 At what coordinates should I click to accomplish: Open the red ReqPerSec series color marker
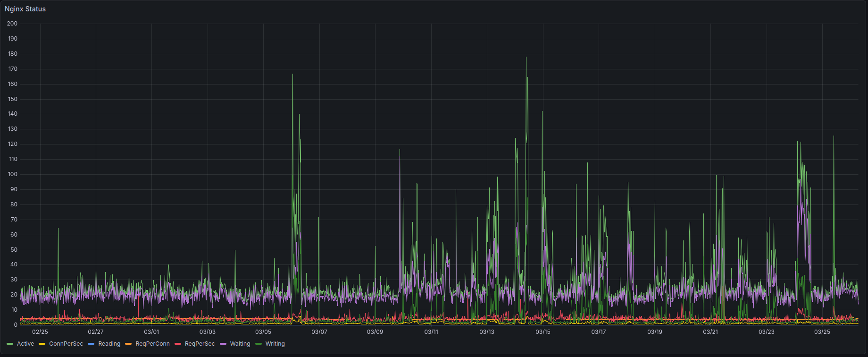tap(178, 344)
